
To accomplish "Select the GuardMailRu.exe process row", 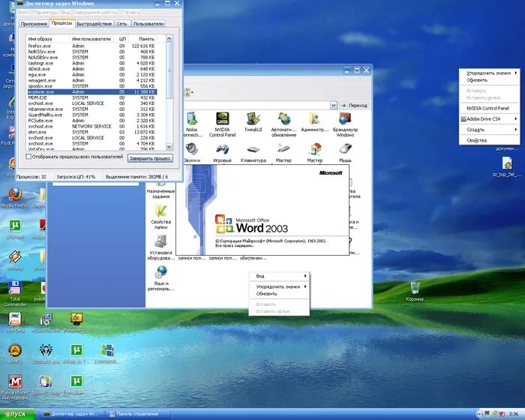I will pos(91,115).
